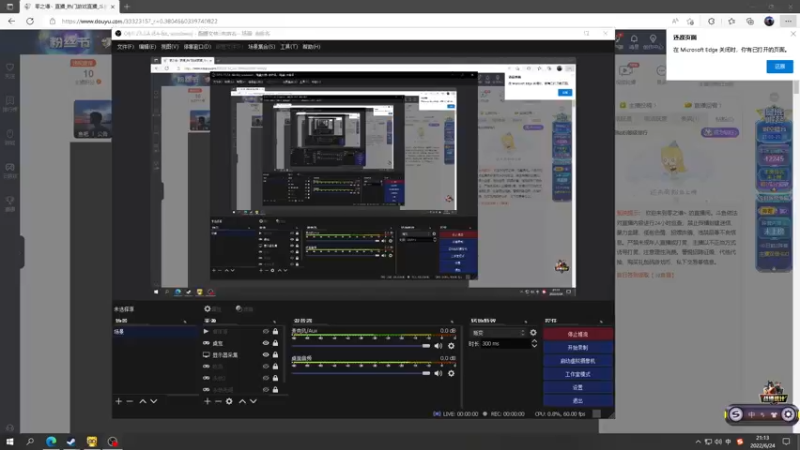Open the Edge profile avatar
Image resolution: width=800 pixels, height=450 pixels.
point(769,21)
